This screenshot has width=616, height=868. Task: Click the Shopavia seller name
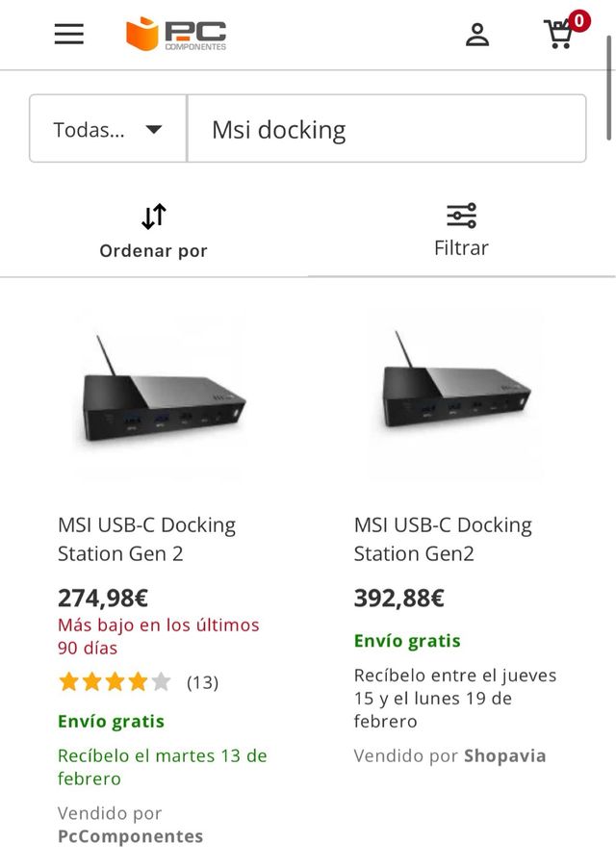click(x=504, y=755)
